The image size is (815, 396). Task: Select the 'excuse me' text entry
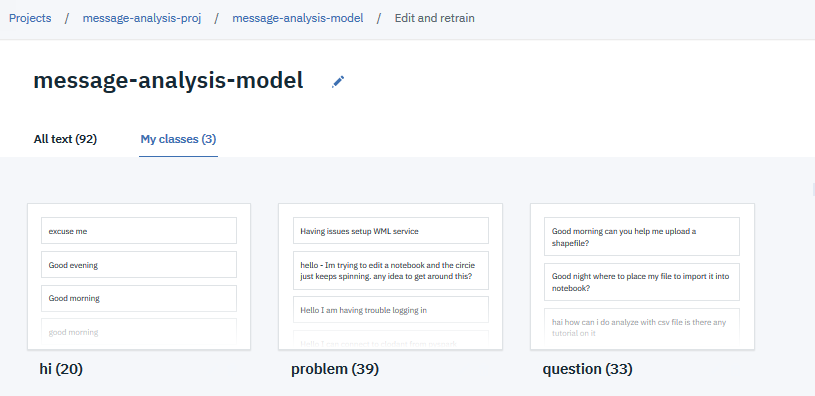tap(139, 231)
